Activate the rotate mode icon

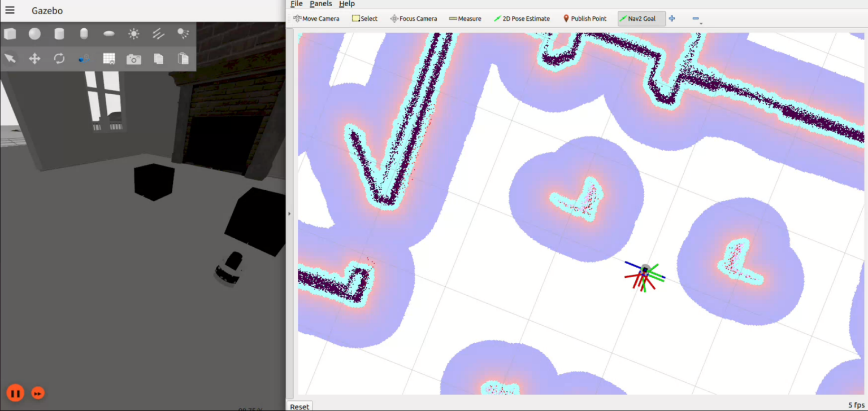(x=59, y=59)
